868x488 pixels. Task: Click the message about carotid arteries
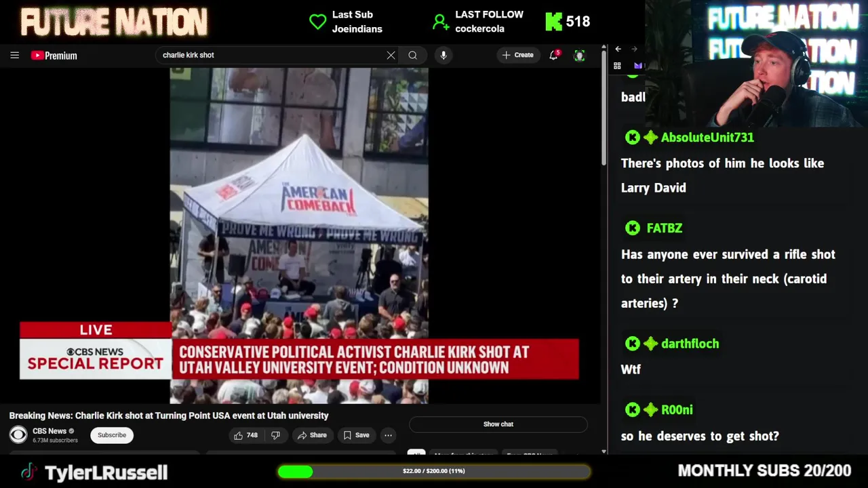(x=728, y=279)
